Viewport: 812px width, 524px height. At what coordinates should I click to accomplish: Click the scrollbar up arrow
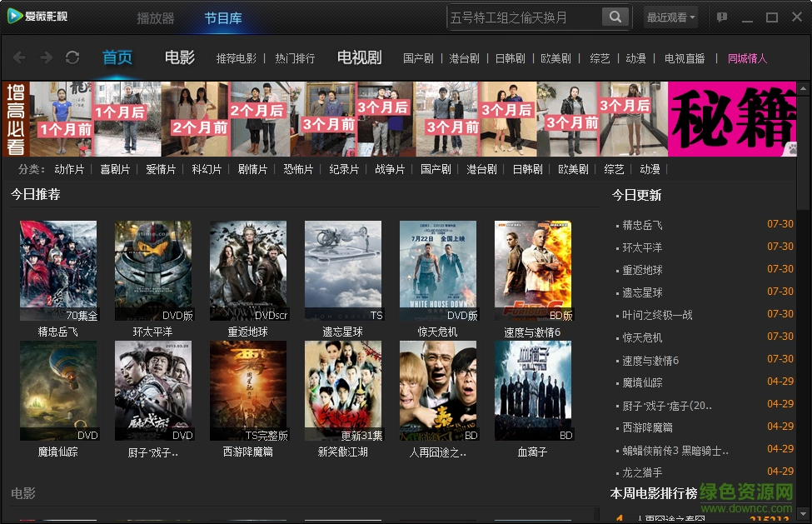pos(803,88)
